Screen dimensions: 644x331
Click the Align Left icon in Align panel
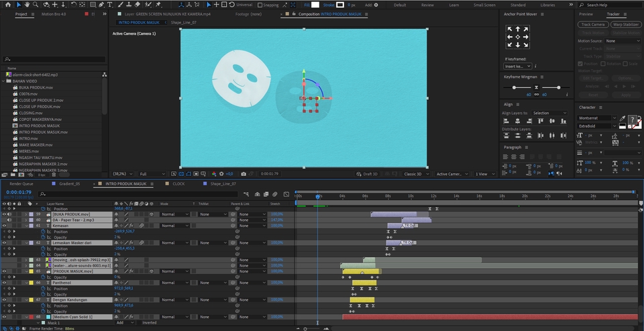(x=506, y=121)
